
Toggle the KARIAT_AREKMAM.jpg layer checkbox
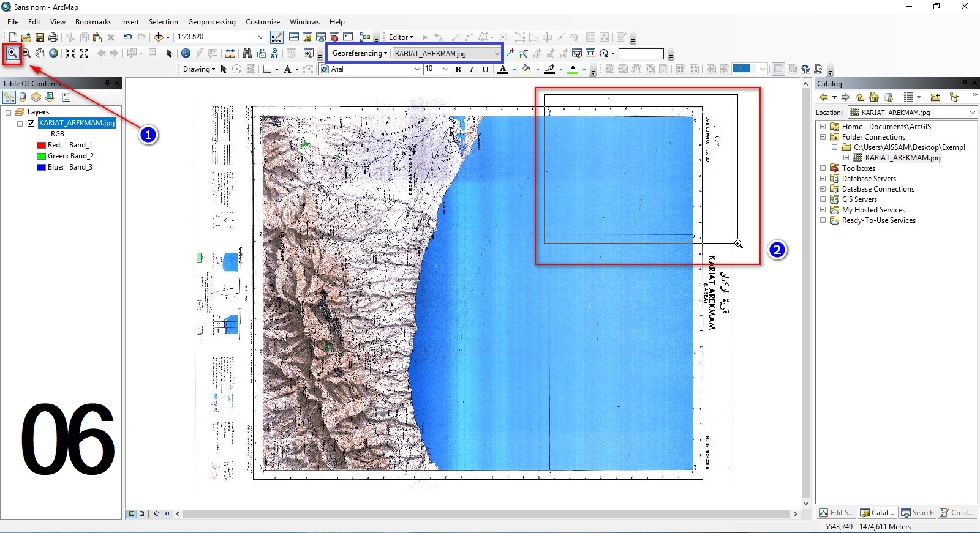[x=31, y=123]
